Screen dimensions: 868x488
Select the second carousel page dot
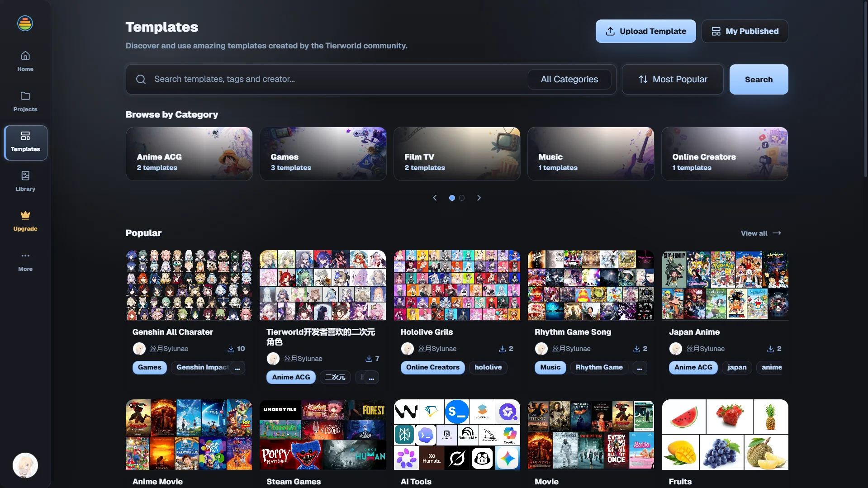(462, 198)
